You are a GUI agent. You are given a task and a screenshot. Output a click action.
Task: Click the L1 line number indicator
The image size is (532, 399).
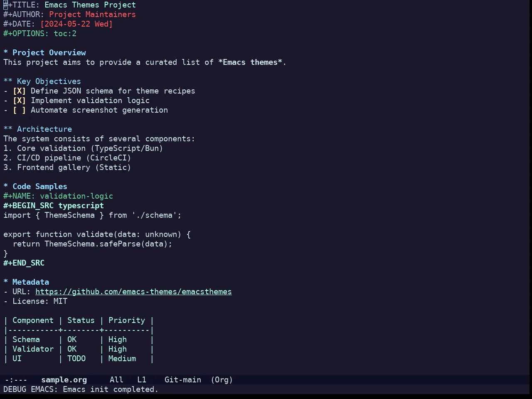point(142,380)
